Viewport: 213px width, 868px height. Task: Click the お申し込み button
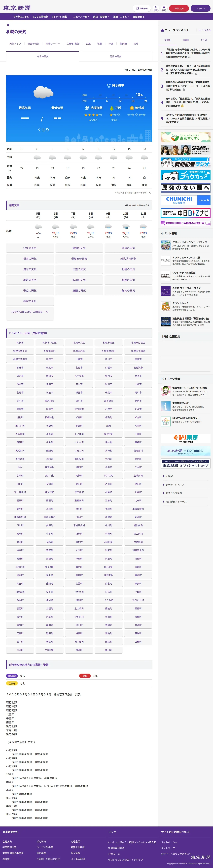[179, 8]
